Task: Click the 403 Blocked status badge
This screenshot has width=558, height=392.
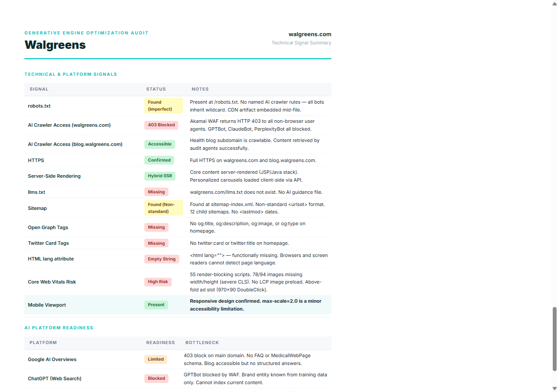Action: (161, 125)
